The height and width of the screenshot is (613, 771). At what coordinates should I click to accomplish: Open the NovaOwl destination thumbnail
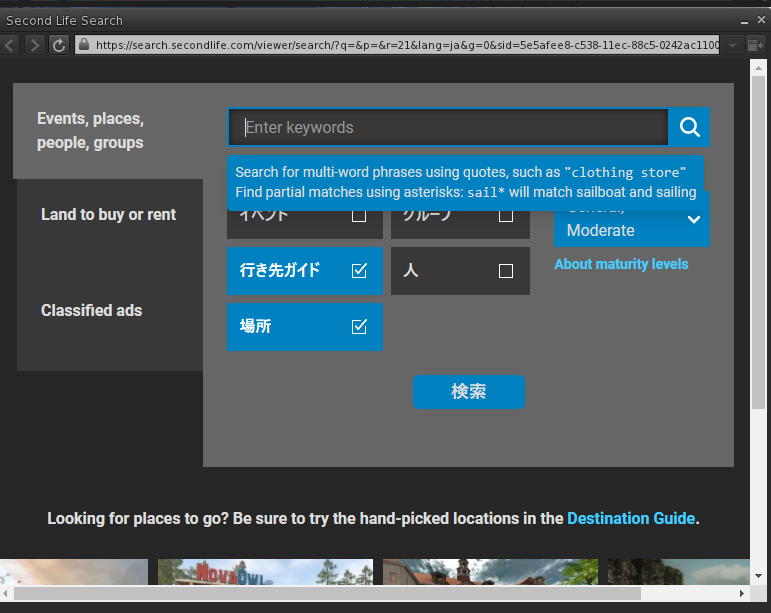[x=265, y=572]
